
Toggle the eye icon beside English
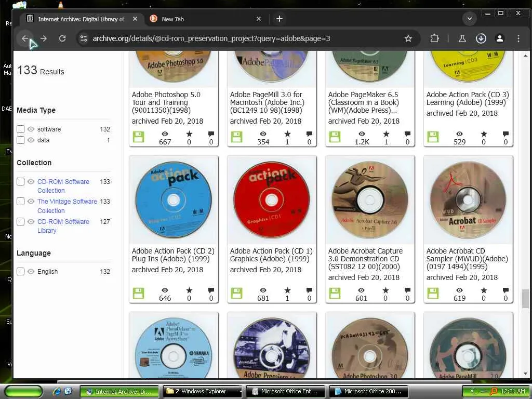click(31, 271)
